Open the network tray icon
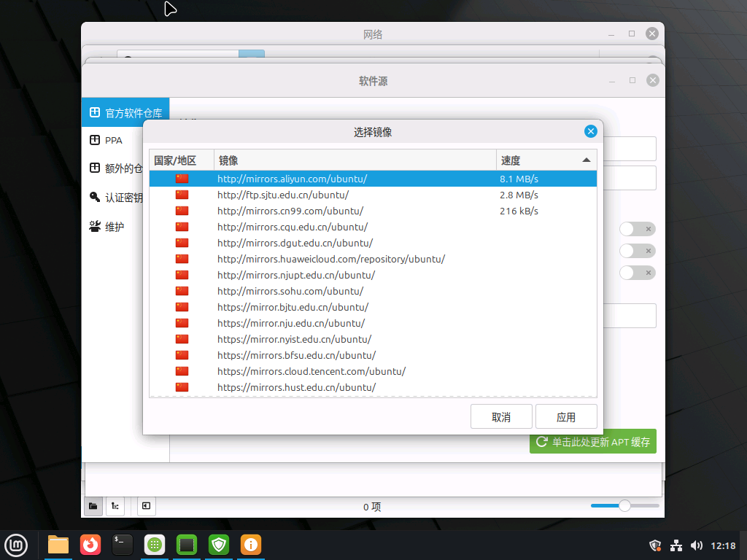Viewport: 747px width, 560px height. (676, 545)
